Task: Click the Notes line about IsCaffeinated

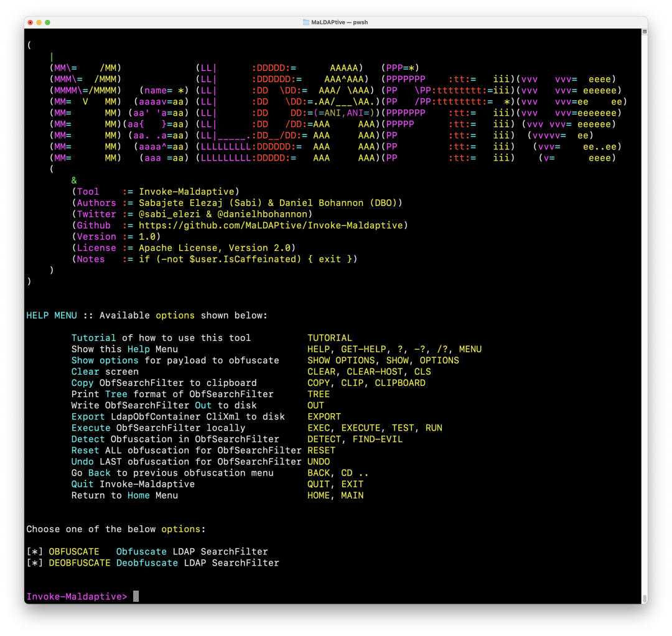Action: [x=214, y=260]
